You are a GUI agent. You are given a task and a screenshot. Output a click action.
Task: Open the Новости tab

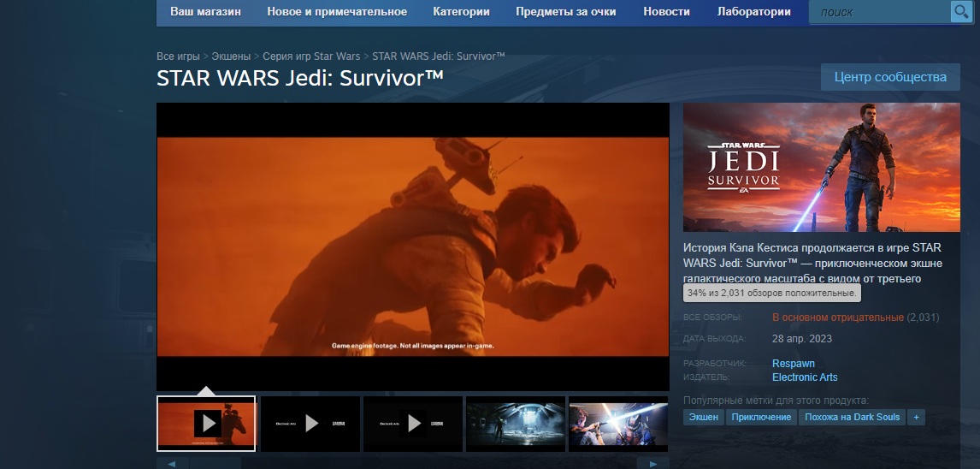(x=666, y=12)
